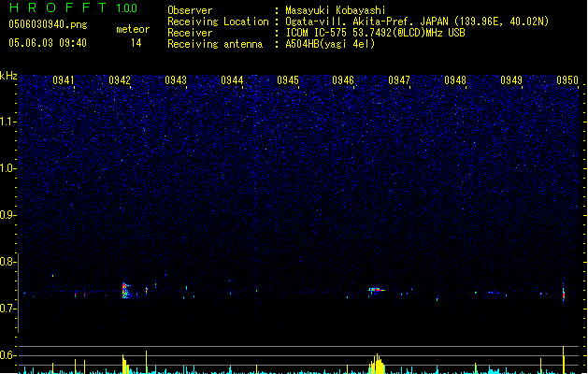Screen dimensions: 588x374
Task: Select the filename 0506030940.png
Action: coord(48,24)
